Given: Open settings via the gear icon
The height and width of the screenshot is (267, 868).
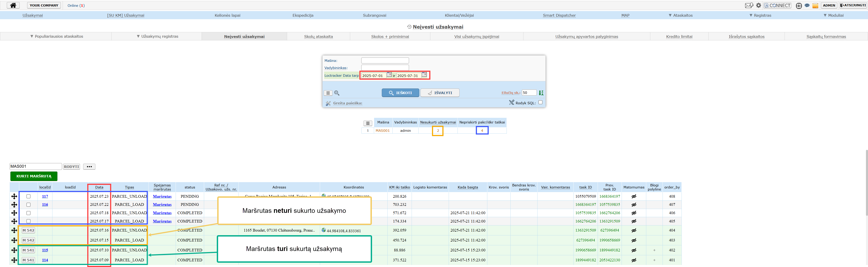Looking at the screenshot, I should point(759,5).
